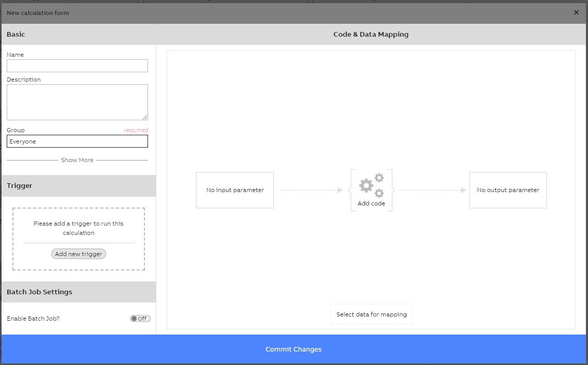Expand the Show More section

pyautogui.click(x=77, y=160)
